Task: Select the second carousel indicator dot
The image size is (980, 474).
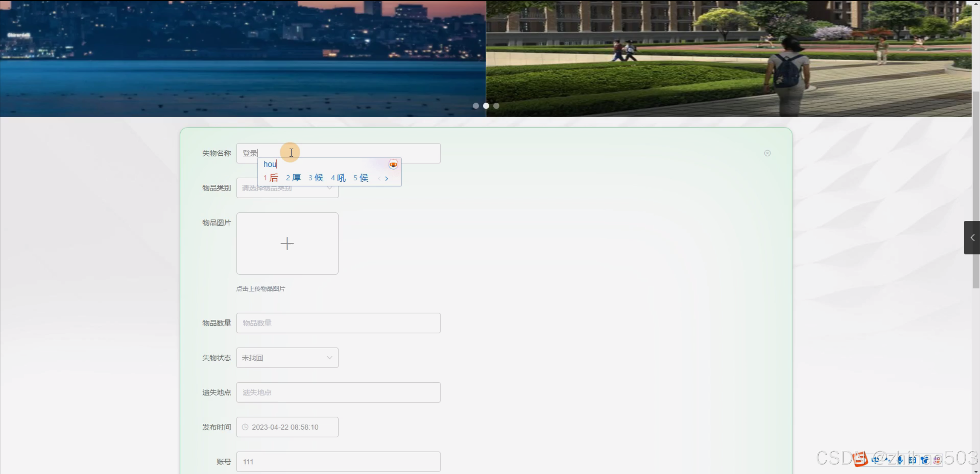Action: coord(486,106)
